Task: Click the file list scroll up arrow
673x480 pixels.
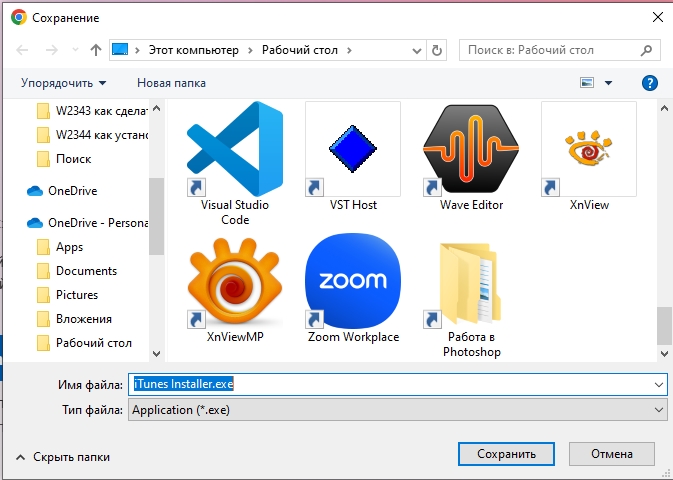Action: [664, 108]
